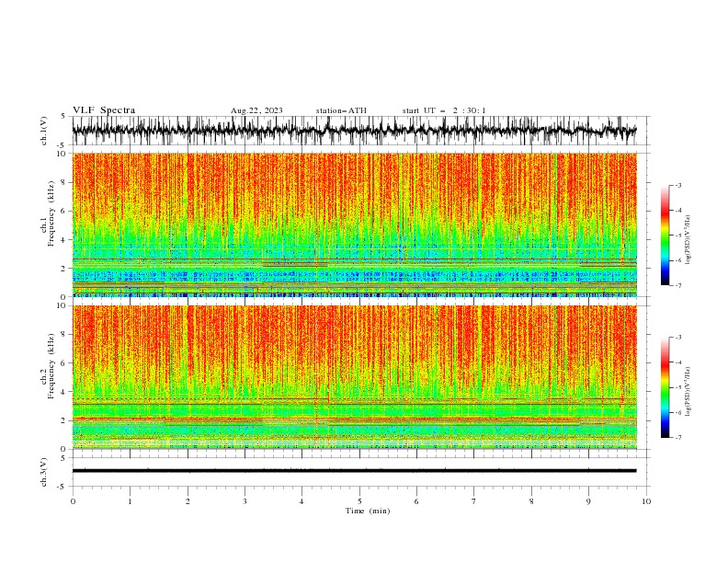Click the ch.1 spectrogram panel
This screenshot has width=728, height=563.
(x=354, y=224)
